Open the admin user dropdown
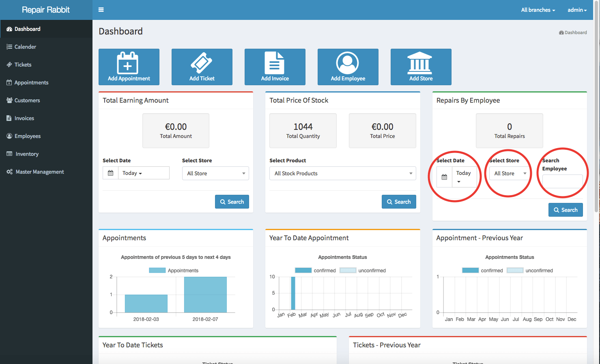The width and height of the screenshot is (600, 364). click(577, 10)
